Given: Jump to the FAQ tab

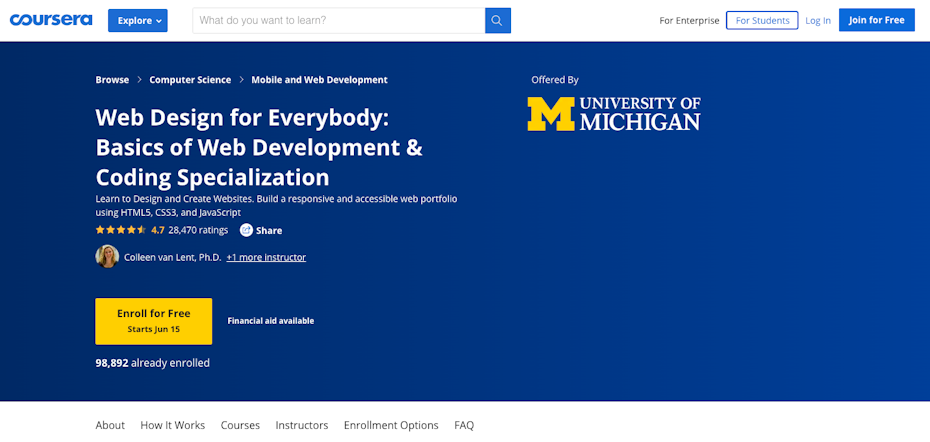Looking at the screenshot, I should (x=464, y=425).
